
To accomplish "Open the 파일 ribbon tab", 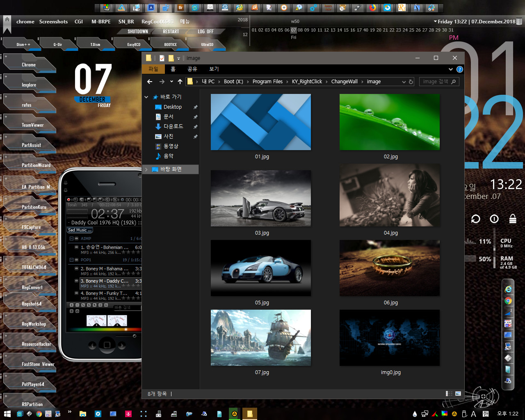I will click(153, 69).
